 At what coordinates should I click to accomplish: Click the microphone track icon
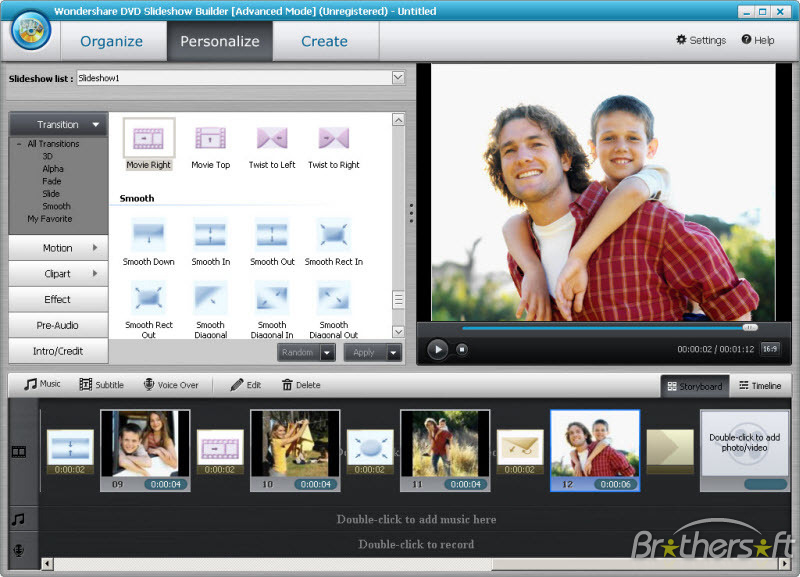click(x=18, y=550)
